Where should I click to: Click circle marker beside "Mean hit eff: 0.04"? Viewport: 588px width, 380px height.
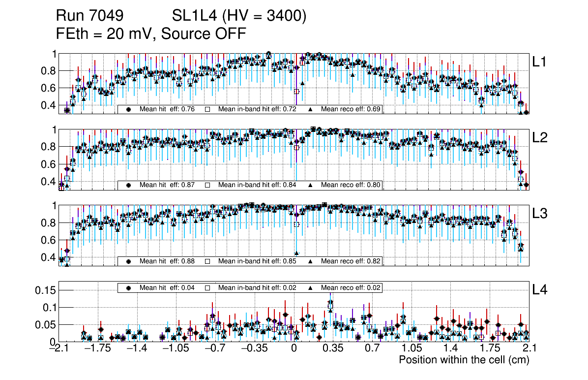(128, 287)
